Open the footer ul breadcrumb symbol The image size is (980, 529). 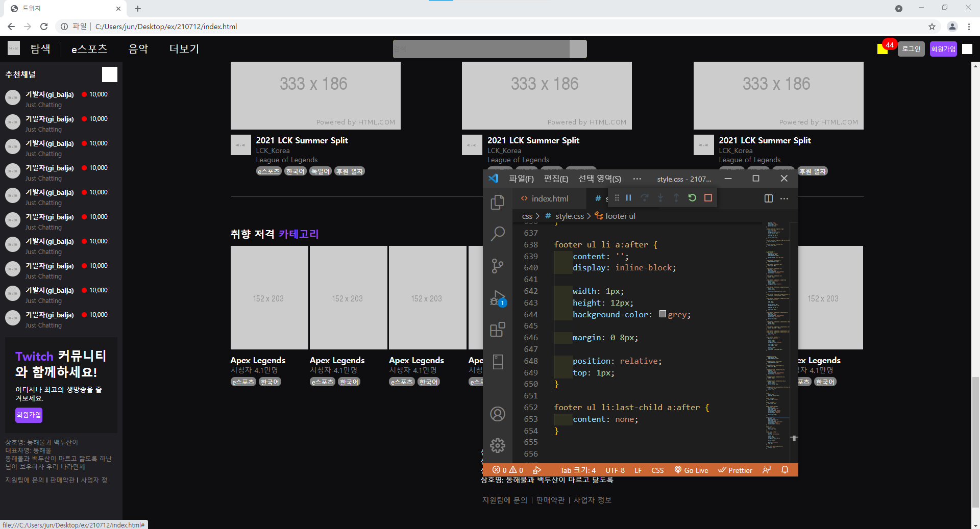tap(615, 216)
